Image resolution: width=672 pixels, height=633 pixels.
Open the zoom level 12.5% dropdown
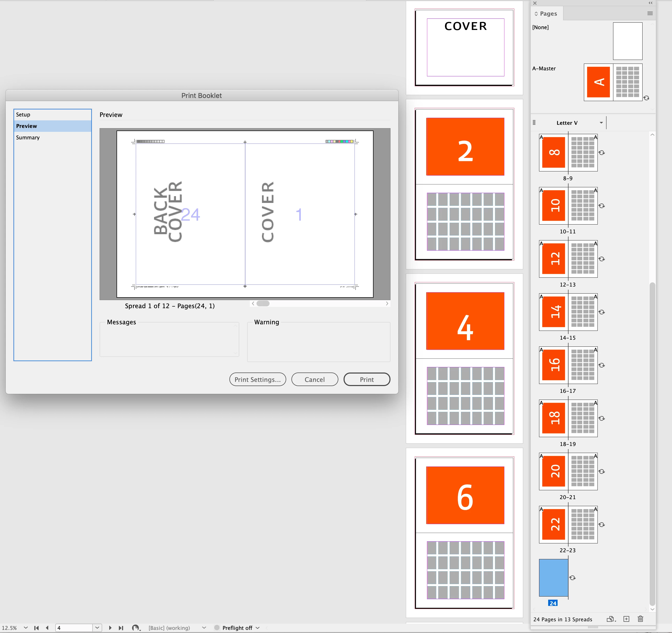[26, 628]
